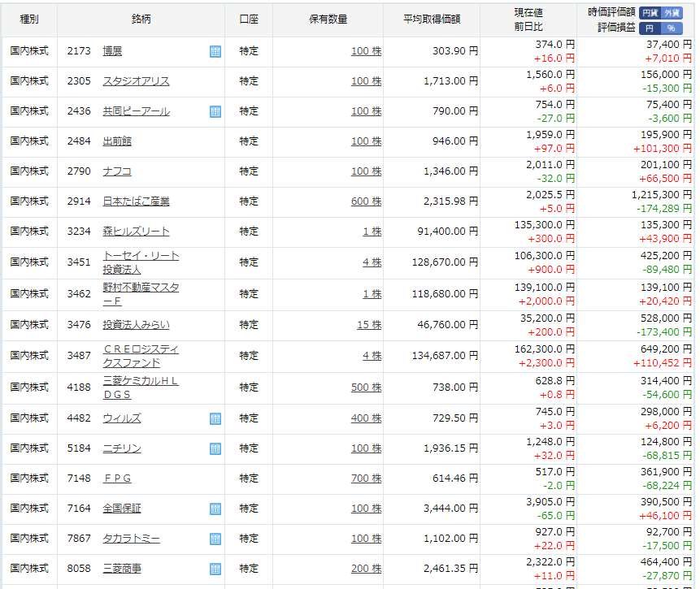The width and height of the screenshot is (700, 589).
Task: Open the calendar icon for ウィルズ
Action: 215,418
